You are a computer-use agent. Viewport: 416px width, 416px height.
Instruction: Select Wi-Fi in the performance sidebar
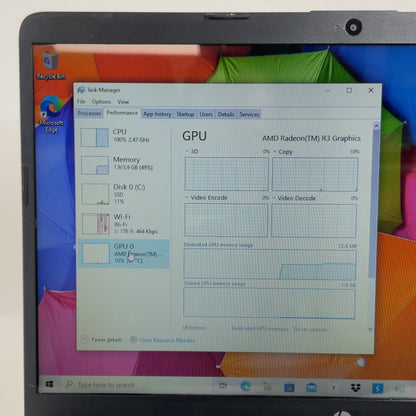123,224
